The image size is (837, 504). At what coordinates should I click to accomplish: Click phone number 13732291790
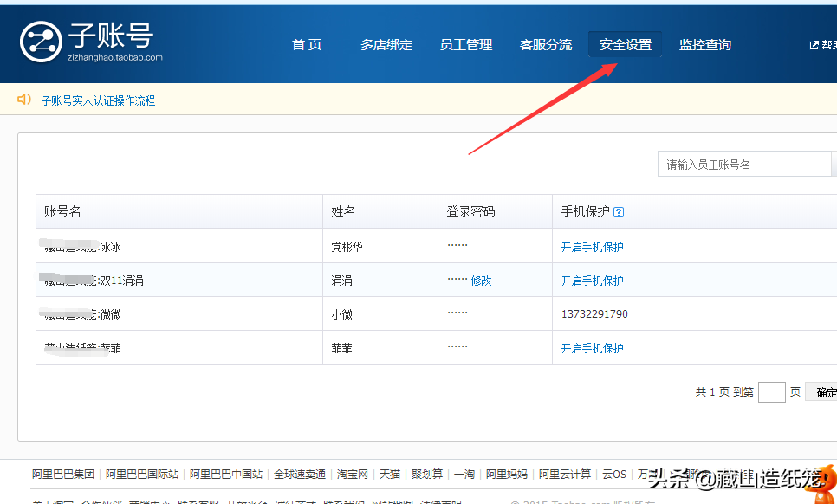tap(594, 314)
